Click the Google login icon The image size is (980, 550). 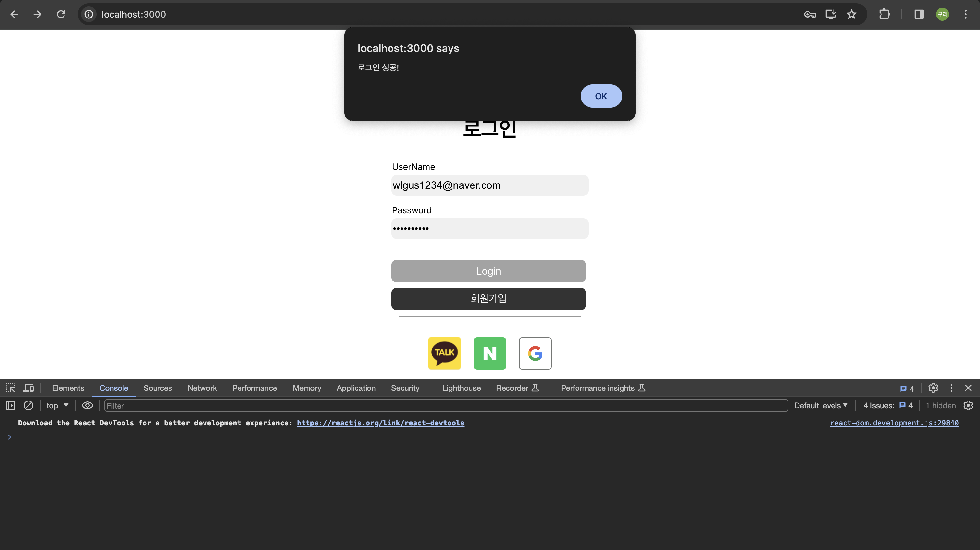coord(535,353)
